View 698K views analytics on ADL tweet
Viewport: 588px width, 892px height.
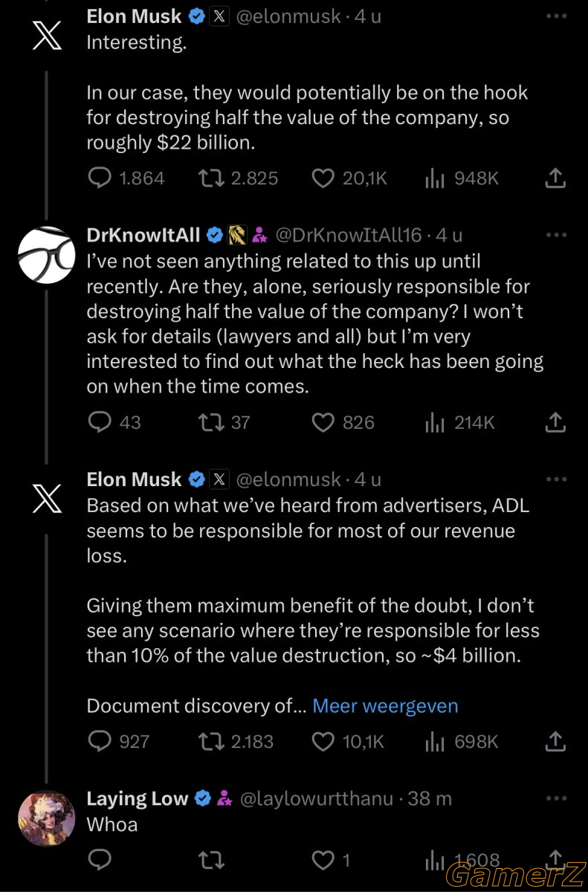[x=461, y=741]
